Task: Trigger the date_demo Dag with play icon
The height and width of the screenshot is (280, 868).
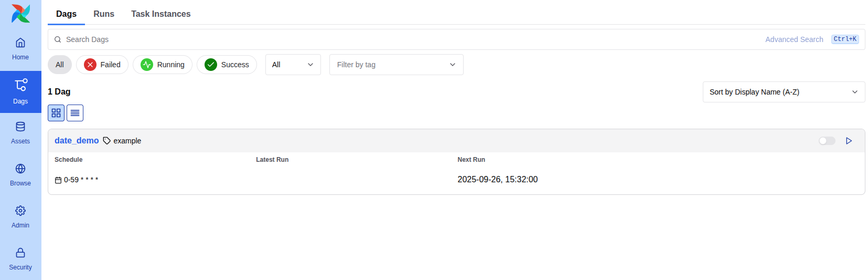Action: pyautogui.click(x=849, y=141)
